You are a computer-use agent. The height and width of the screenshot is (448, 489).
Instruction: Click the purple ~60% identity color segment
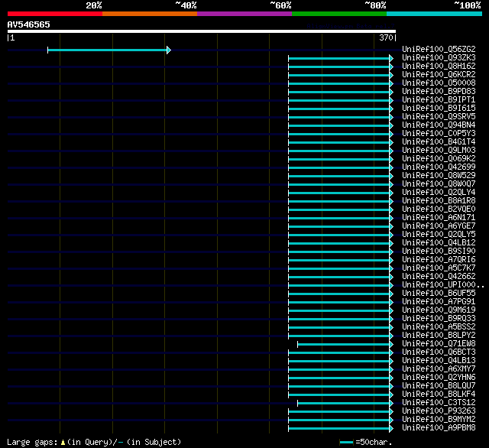click(244, 14)
